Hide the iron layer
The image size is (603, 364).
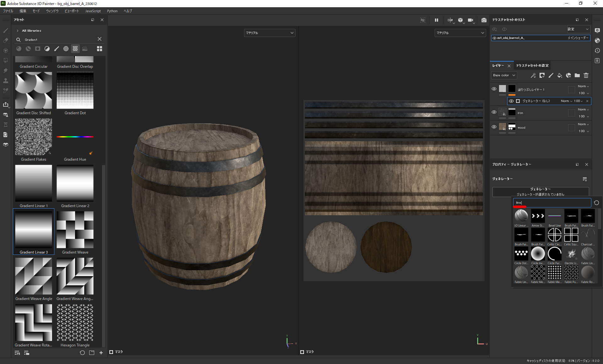click(x=494, y=112)
